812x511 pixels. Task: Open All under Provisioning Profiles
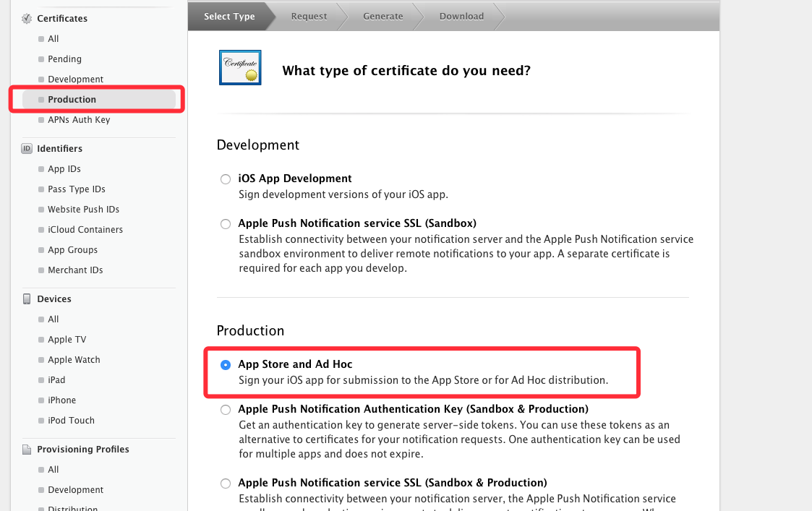pyautogui.click(x=54, y=469)
